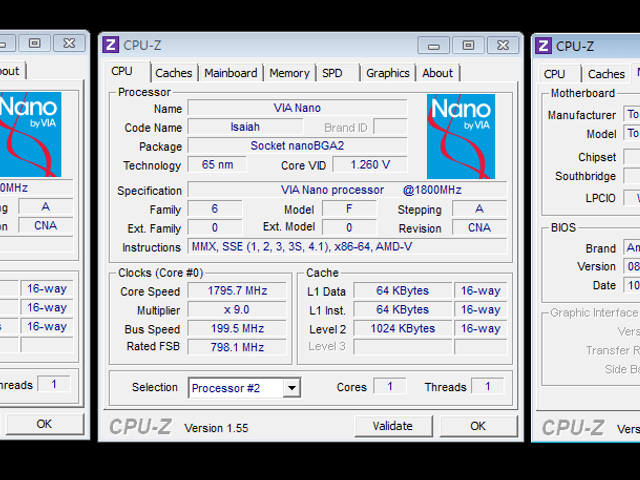Click the Instructions field listing MMX, SSE
Viewport: 640px width, 480px height.
coord(347,247)
